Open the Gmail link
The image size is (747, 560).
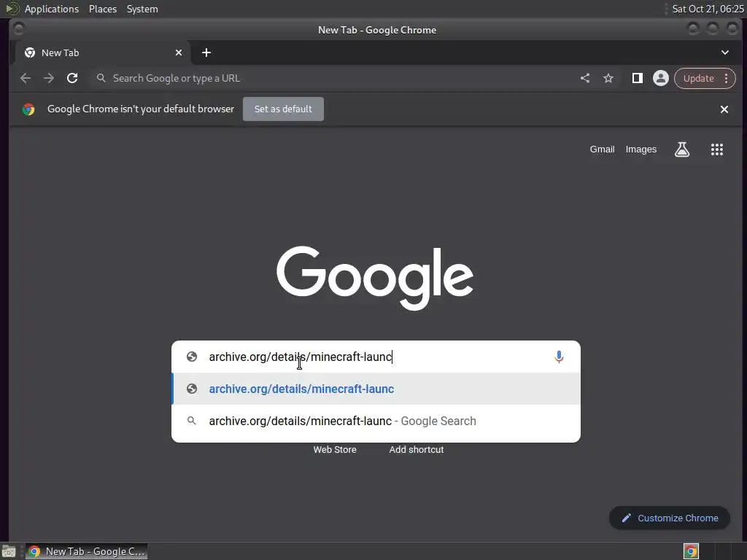point(602,149)
